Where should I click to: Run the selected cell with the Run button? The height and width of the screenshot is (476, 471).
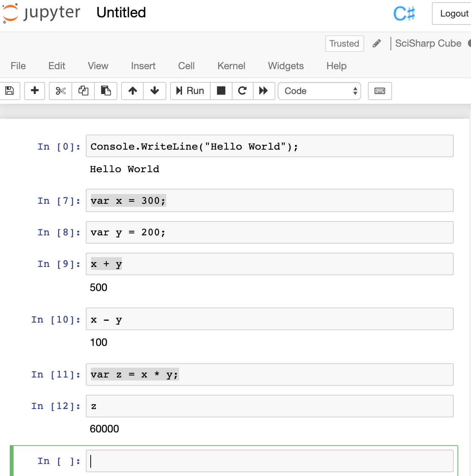tap(190, 91)
